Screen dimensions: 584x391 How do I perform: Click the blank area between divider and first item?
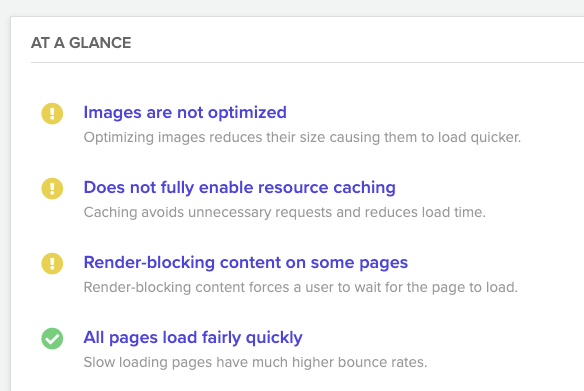point(307,82)
